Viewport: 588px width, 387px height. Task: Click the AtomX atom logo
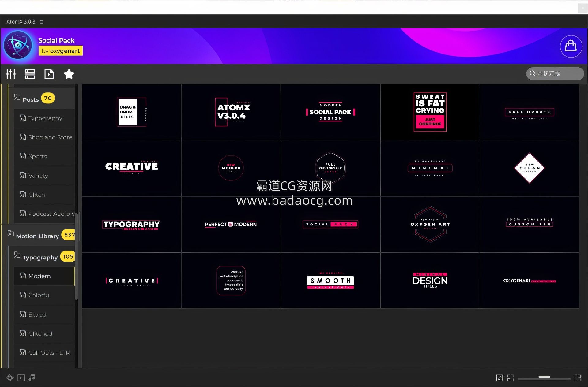click(x=18, y=45)
